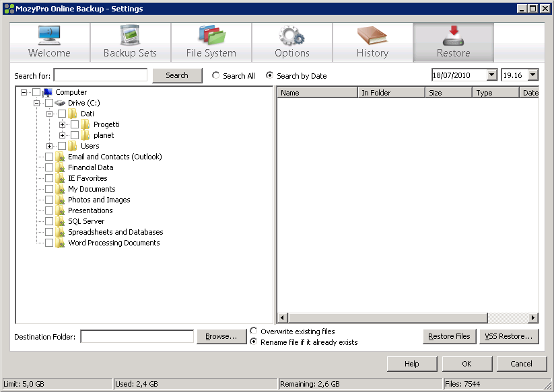Click the Users folder icon
Image resolution: width=554 pixels, height=392 pixels.
[73, 146]
